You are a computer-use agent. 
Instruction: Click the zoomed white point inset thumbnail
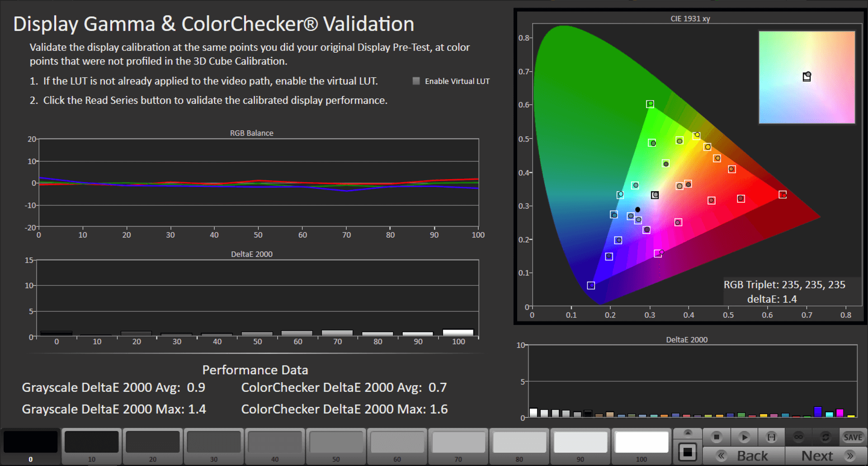807,77
